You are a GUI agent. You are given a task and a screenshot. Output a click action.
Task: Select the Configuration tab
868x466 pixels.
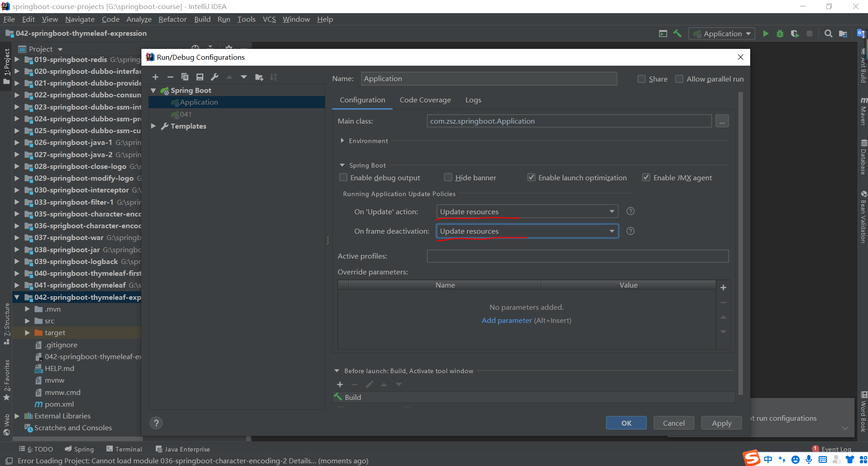coord(363,100)
